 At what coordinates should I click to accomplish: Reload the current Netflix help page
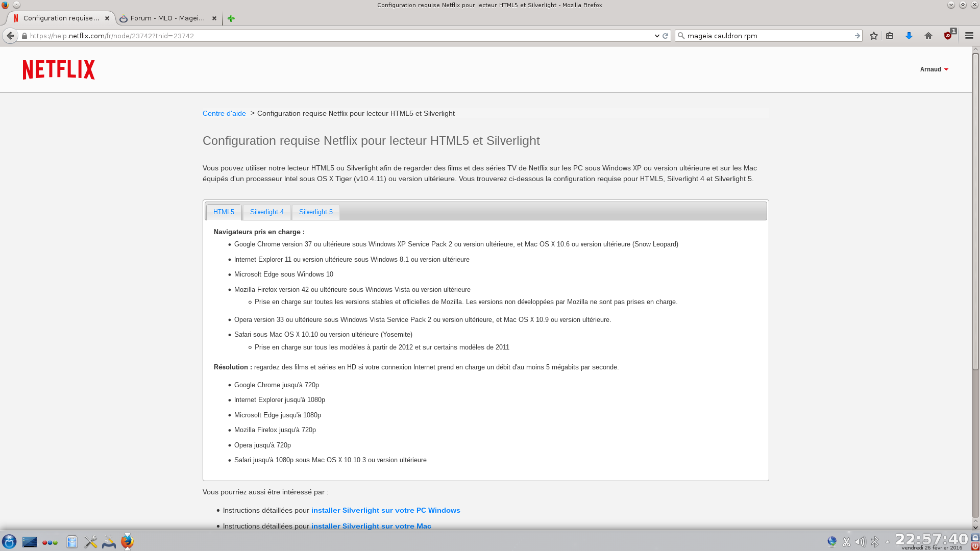(x=665, y=36)
